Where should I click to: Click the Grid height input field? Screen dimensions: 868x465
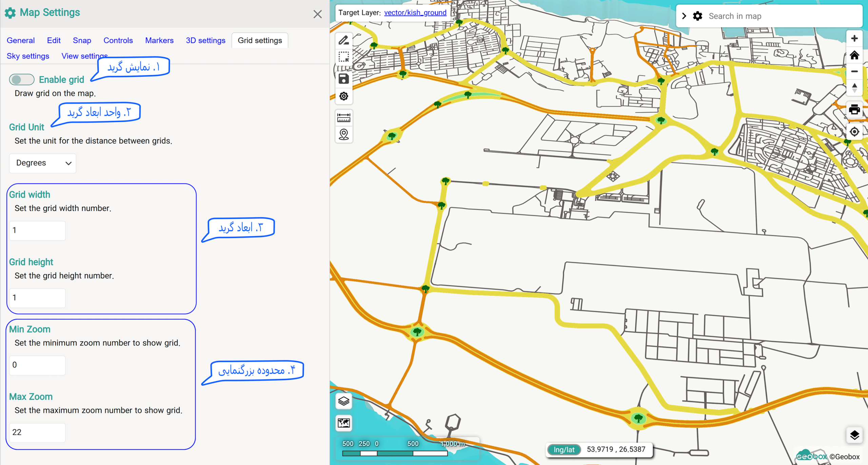pyautogui.click(x=37, y=298)
